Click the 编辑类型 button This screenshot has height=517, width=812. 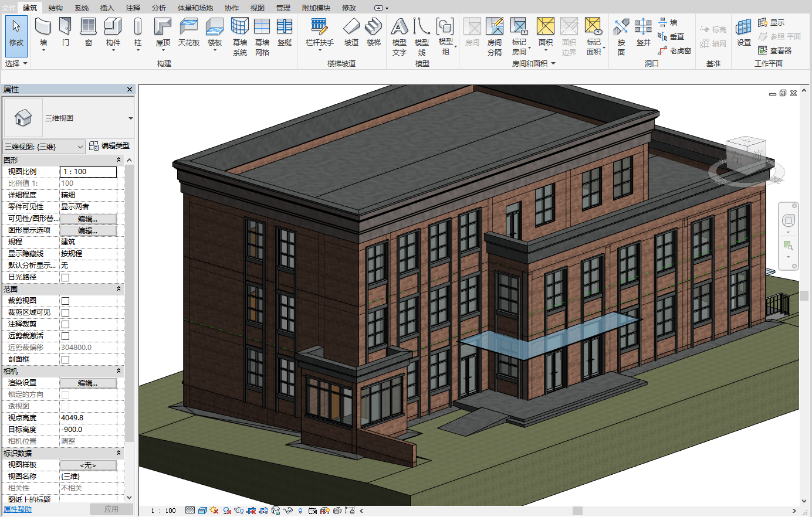[x=110, y=146]
